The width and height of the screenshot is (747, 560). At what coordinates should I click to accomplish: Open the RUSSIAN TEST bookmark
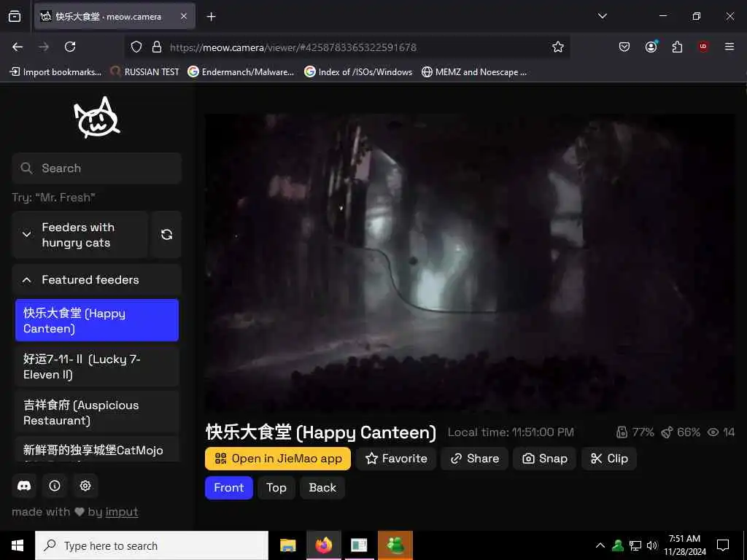145,72
